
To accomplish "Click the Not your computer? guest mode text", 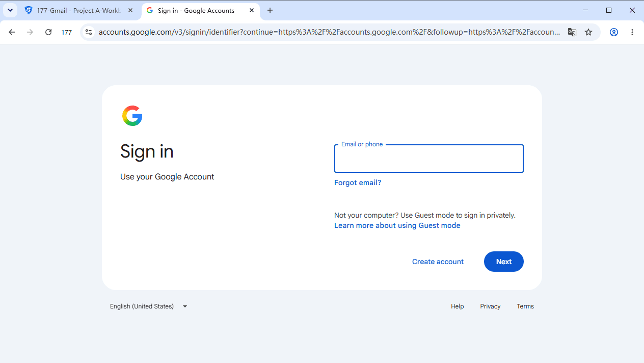I will tap(425, 215).
